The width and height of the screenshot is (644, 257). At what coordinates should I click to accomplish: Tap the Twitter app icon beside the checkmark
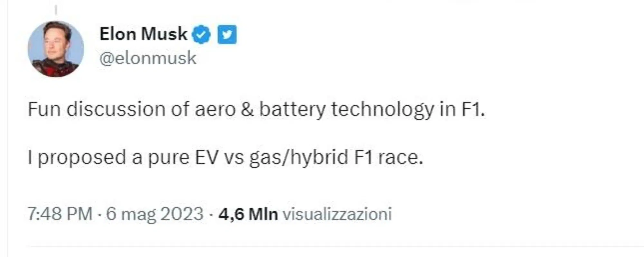[227, 34]
